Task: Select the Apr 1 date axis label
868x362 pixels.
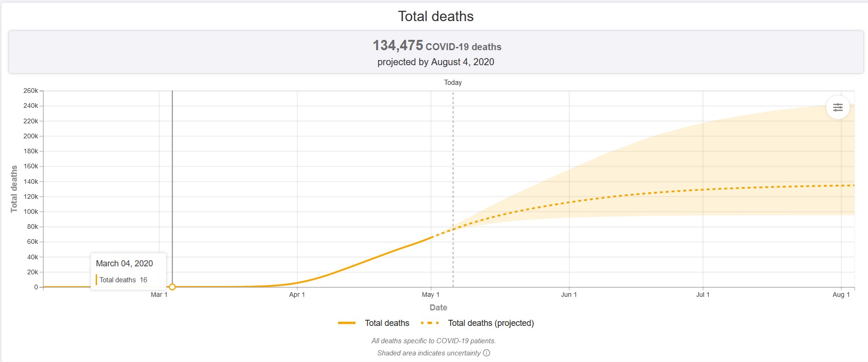Action: point(297,294)
